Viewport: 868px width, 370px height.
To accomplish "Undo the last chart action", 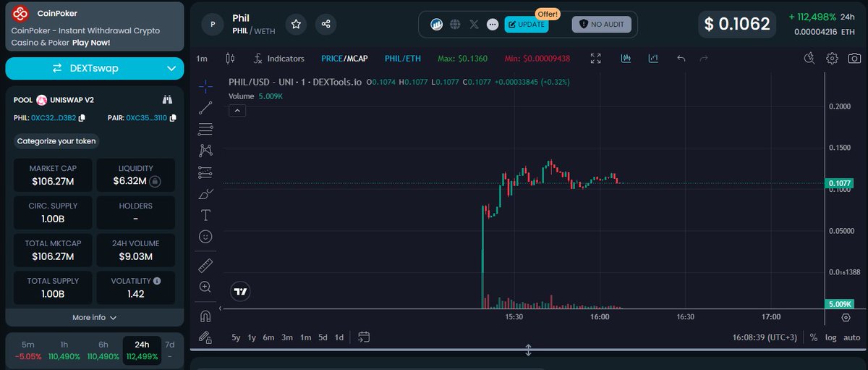I will [681, 59].
